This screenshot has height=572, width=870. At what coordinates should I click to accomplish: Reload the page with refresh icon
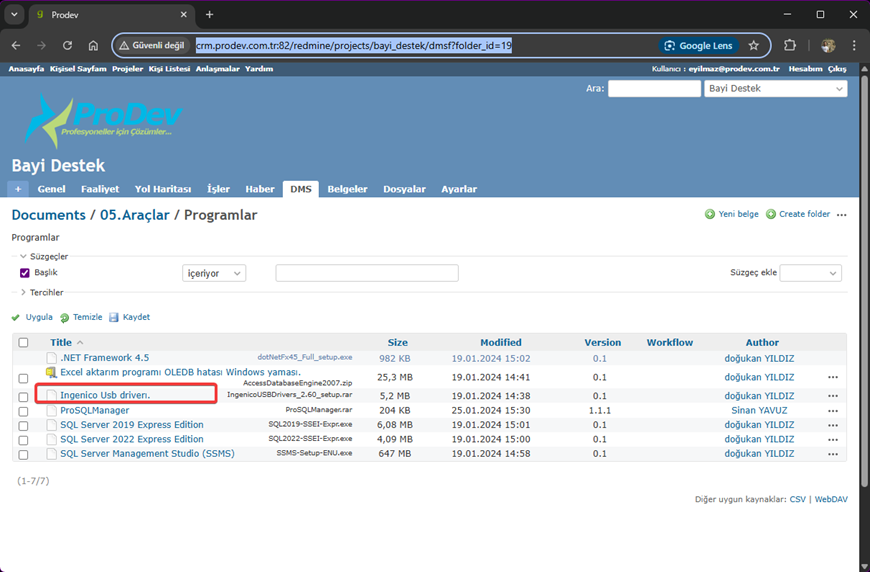pyautogui.click(x=67, y=45)
